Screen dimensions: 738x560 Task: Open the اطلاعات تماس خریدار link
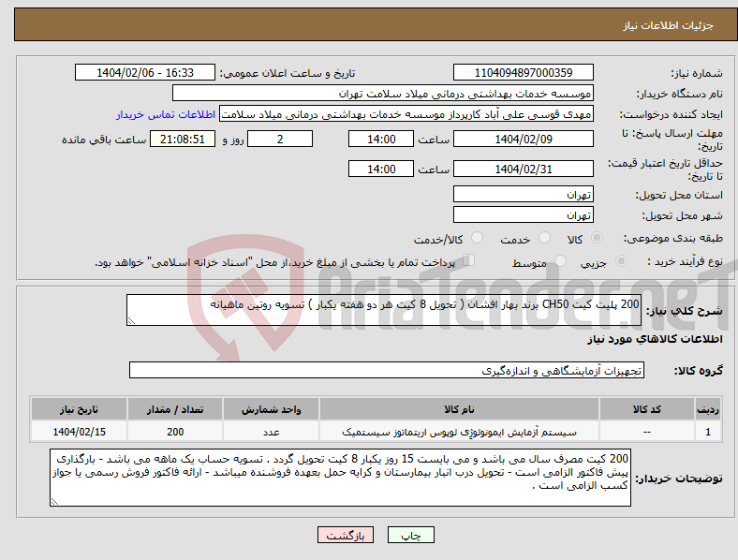166,114
